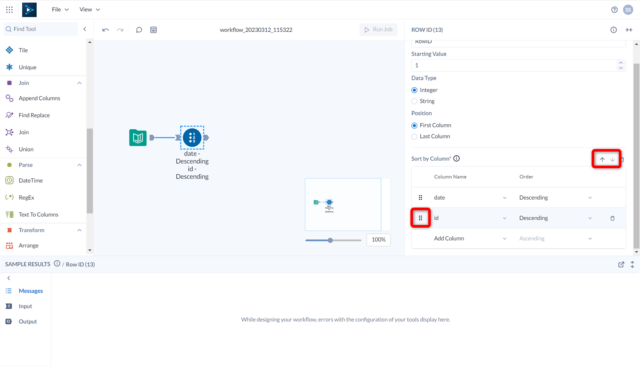The image size is (640, 366).
Task: Collapse the Join tool category
Action: tap(79, 83)
